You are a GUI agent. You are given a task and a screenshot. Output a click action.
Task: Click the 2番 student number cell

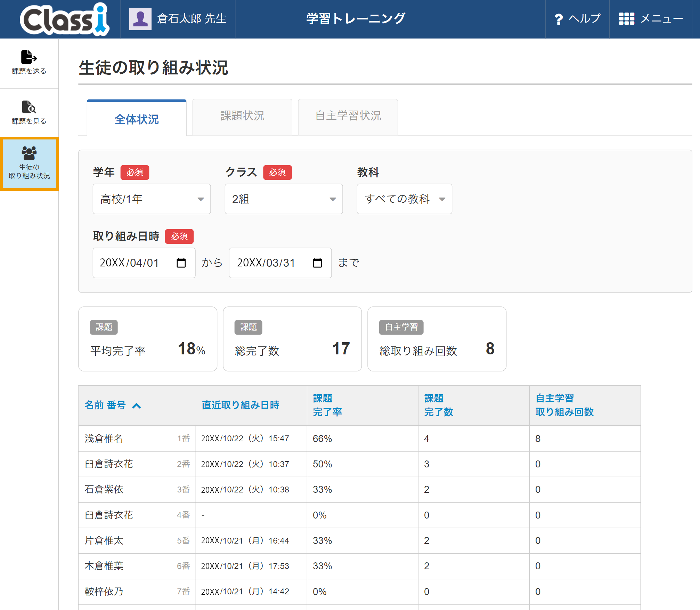tap(183, 464)
